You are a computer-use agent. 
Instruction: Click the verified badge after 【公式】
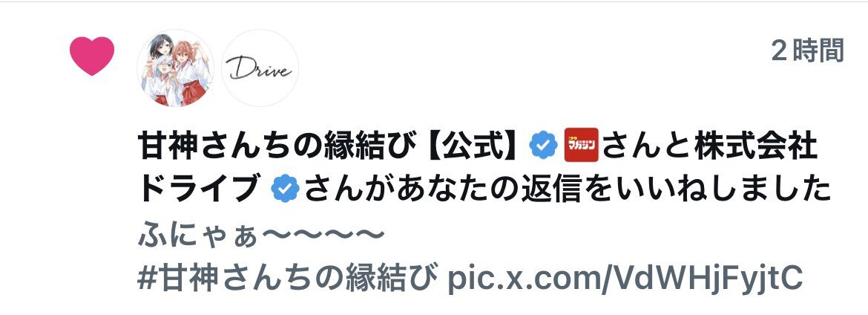pyautogui.click(x=543, y=145)
